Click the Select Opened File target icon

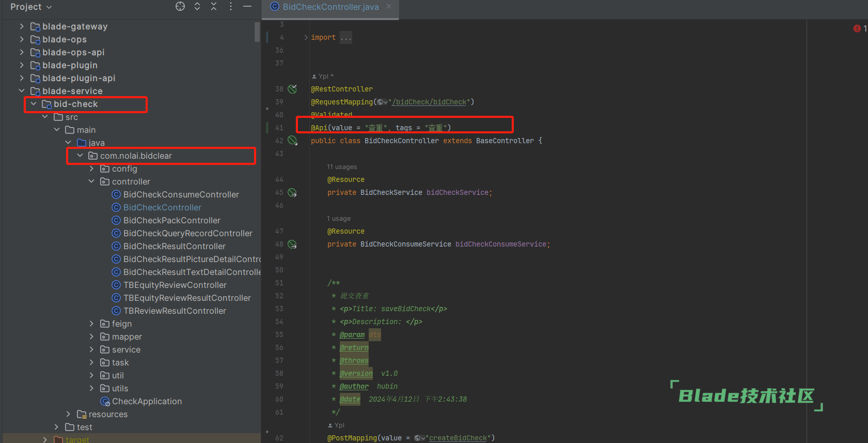point(180,6)
